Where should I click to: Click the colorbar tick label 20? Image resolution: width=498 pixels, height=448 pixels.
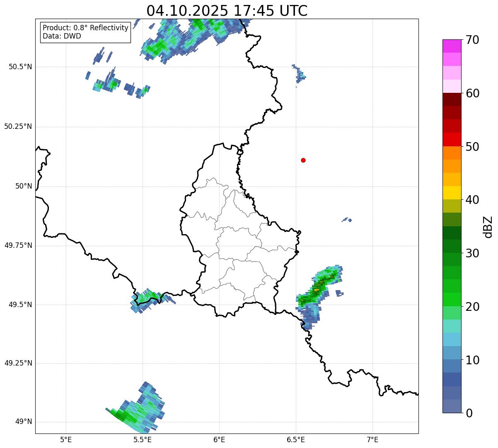[x=472, y=307]
